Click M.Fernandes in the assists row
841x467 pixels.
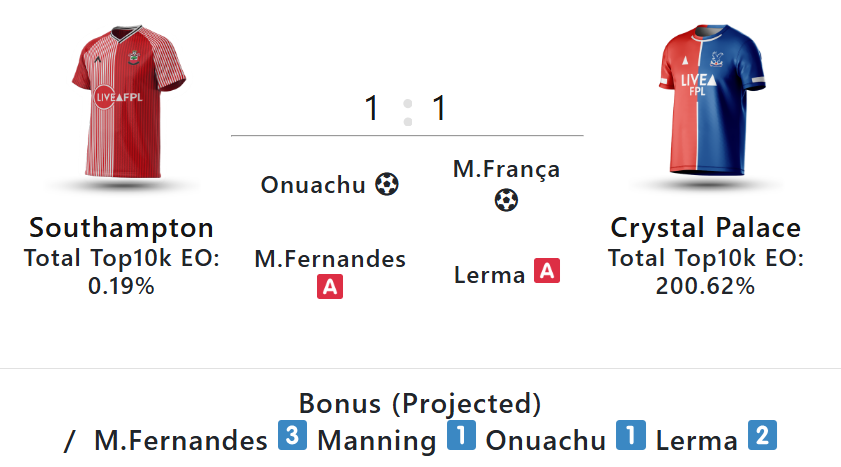pos(330,259)
